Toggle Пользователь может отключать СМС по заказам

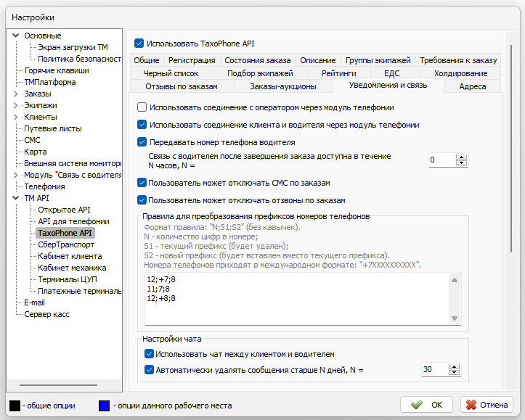click(142, 183)
